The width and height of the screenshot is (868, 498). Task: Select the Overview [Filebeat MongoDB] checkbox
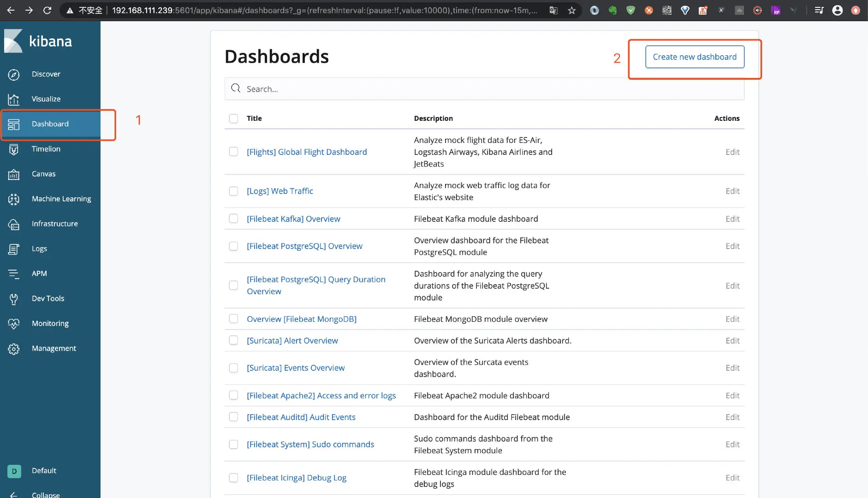tap(234, 319)
